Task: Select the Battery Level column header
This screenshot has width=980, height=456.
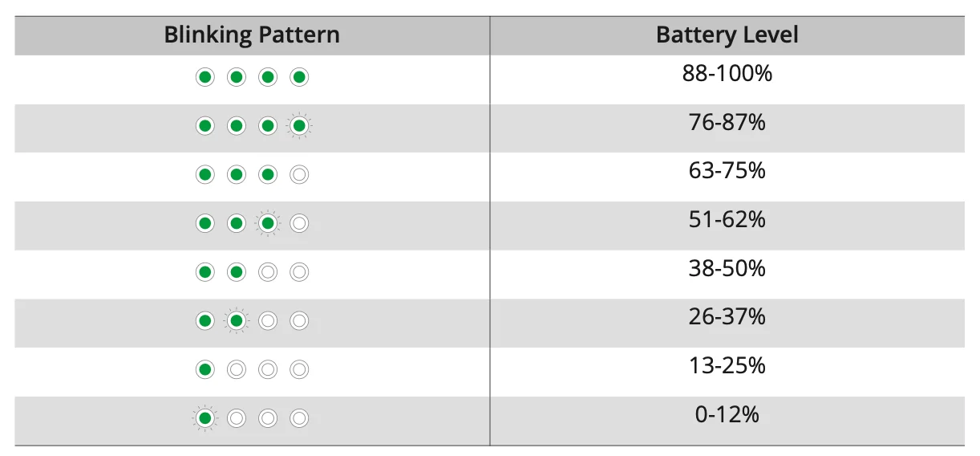Action: coord(727,35)
